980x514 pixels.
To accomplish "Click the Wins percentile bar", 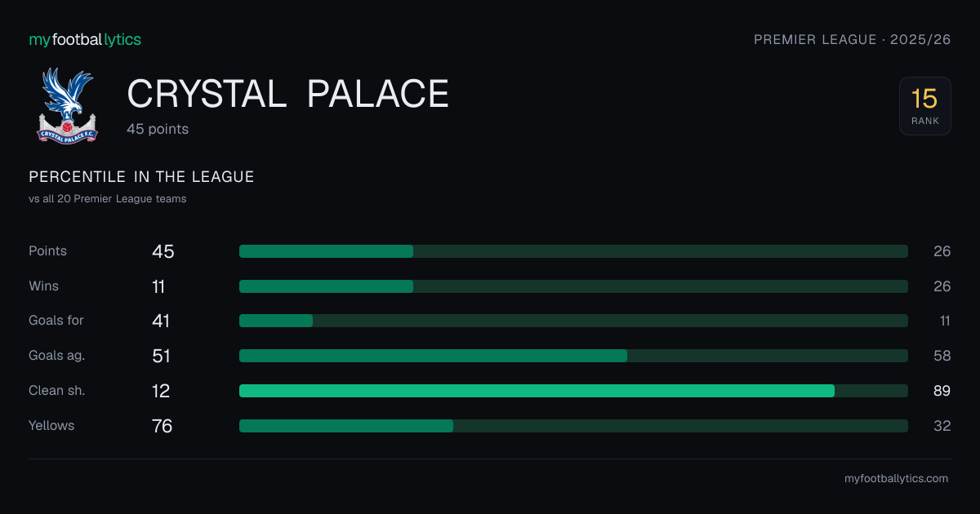I will (573, 286).
